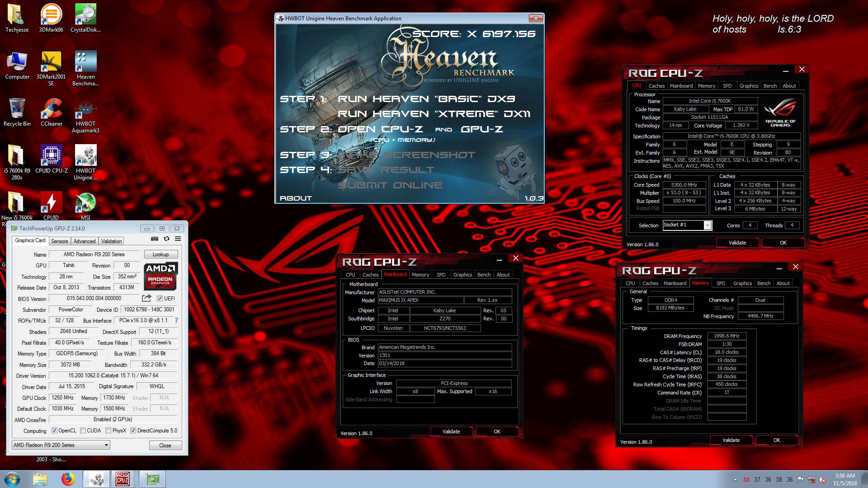Open the Recycle Bin
Viewport: 868px width, 488px height.
coord(17,113)
